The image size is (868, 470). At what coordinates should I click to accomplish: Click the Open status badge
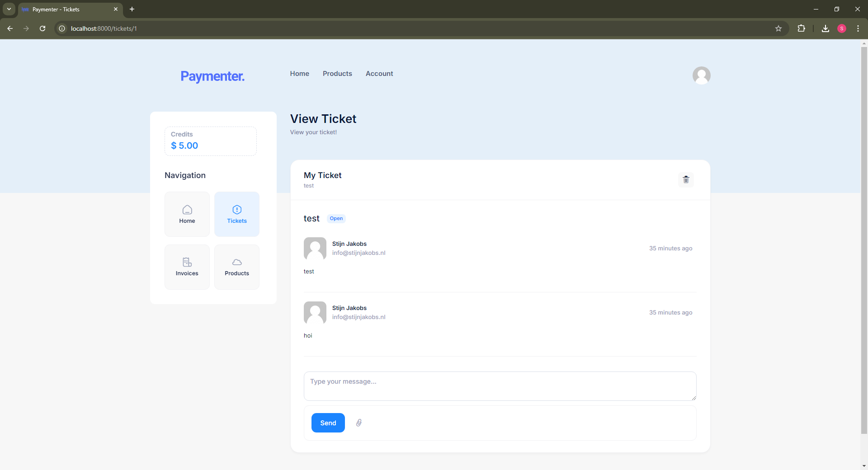(336, 218)
